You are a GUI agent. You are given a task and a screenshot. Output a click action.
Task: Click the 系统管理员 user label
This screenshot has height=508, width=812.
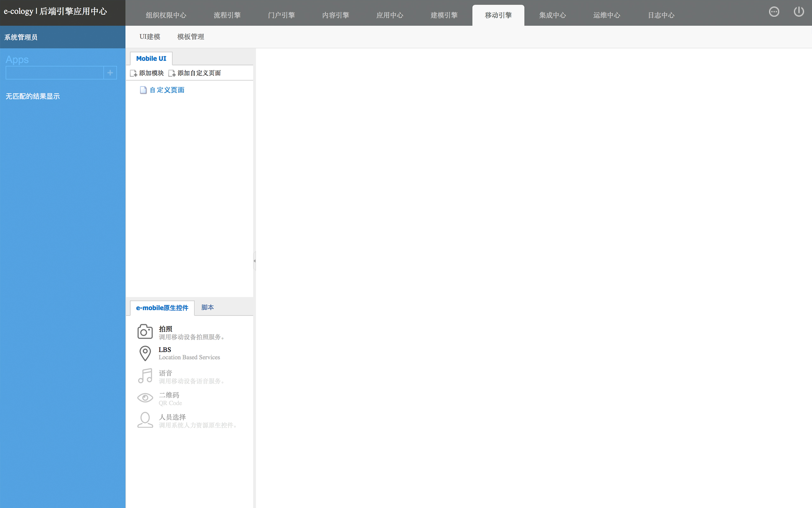[21, 37]
